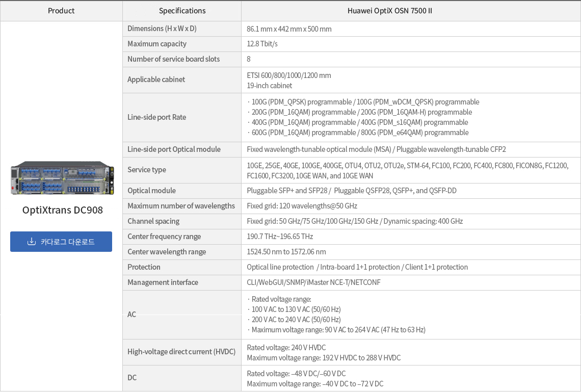Select the Dimensions (H x W x D) label
Image resolution: width=581 pixels, height=392 pixels.
click(x=162, y=29)
